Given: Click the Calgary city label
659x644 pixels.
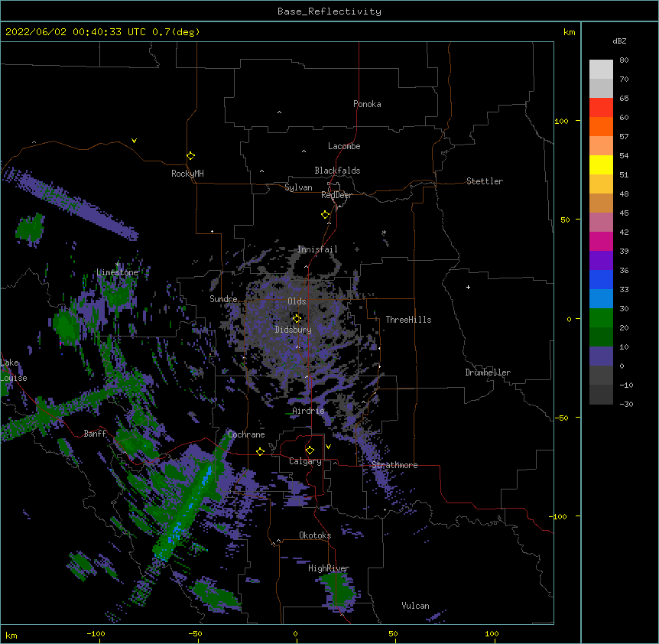Looking at the screenshot, I should pos(305,461).
